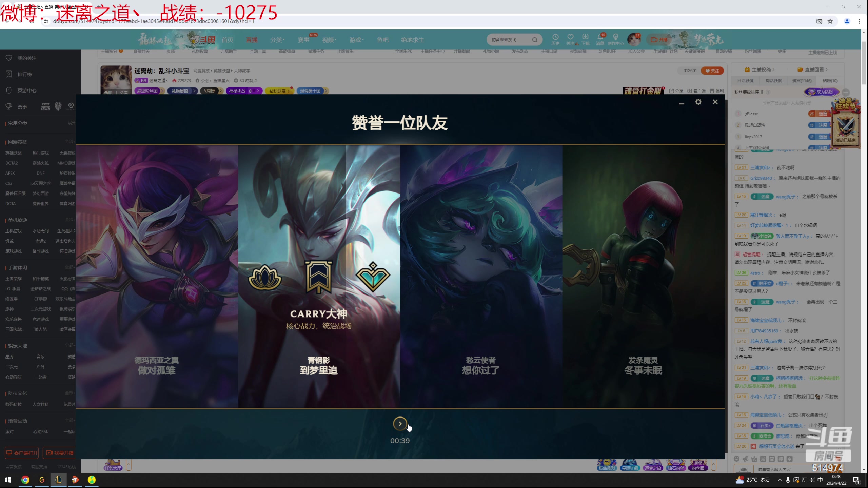Click League of Legends taskbar icon
The image size is (868, 488).
[x=59, y=480]
